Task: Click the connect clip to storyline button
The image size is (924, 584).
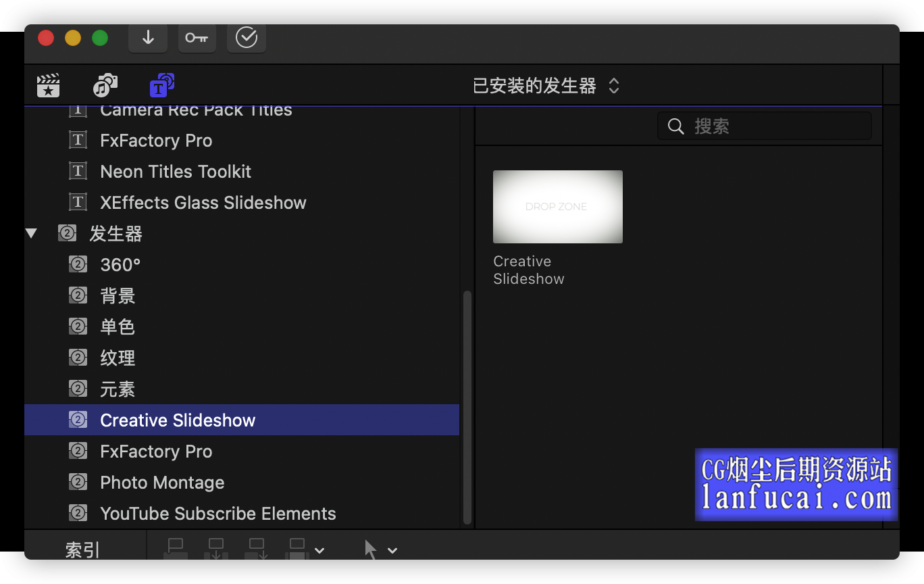Action: (176, 550)
